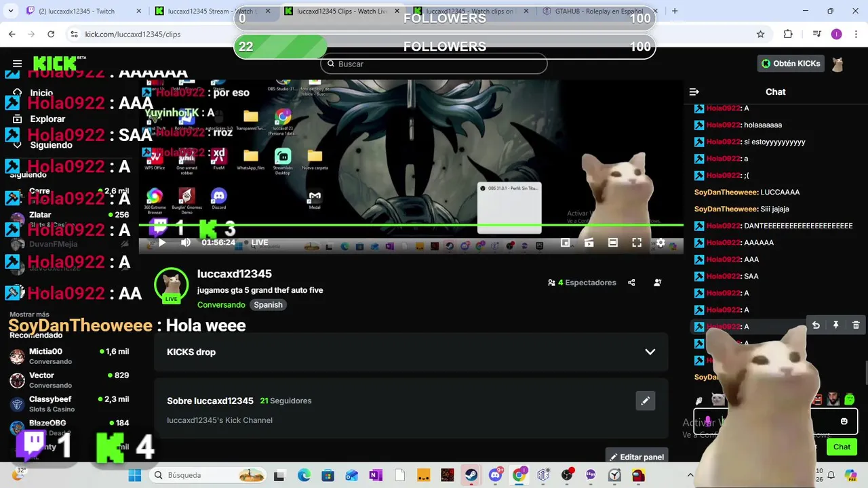Screen dimensions: 868x488
Task: Collapse the chat panel arrow
Action: tap(694, 91)
